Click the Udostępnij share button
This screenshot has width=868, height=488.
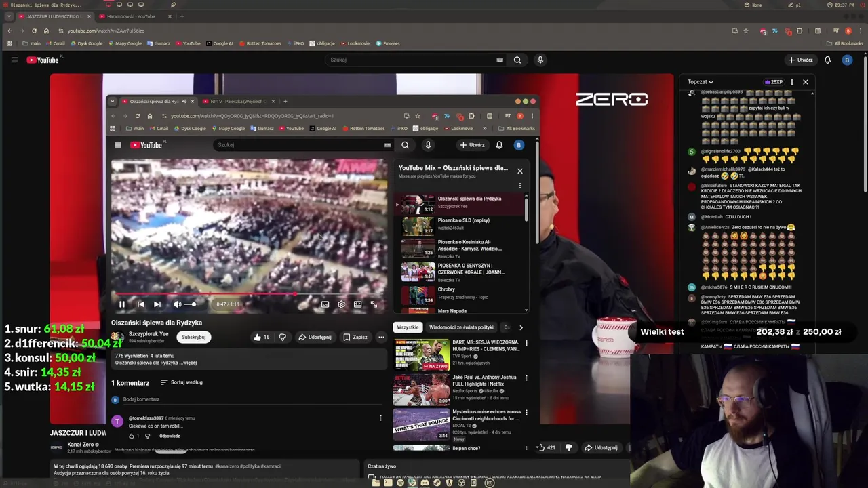[601, 447]
